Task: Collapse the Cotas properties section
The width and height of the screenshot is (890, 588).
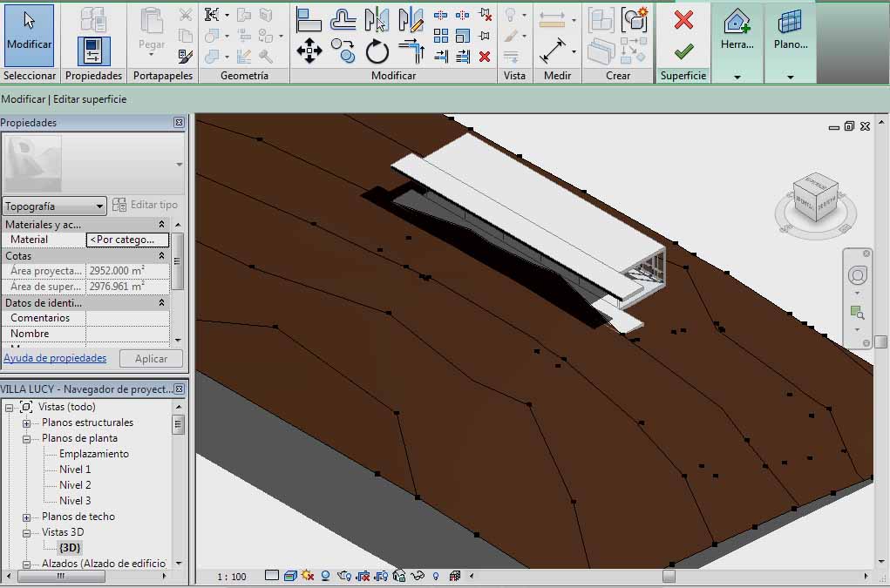Action: (161, 256)
